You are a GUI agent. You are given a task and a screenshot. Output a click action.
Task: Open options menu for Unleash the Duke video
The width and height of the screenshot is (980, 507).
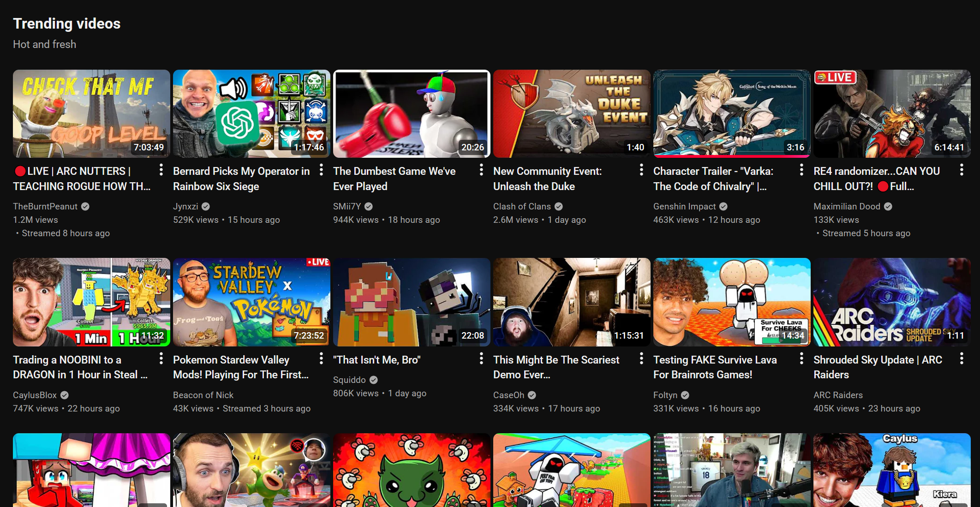tap(641, 170)
